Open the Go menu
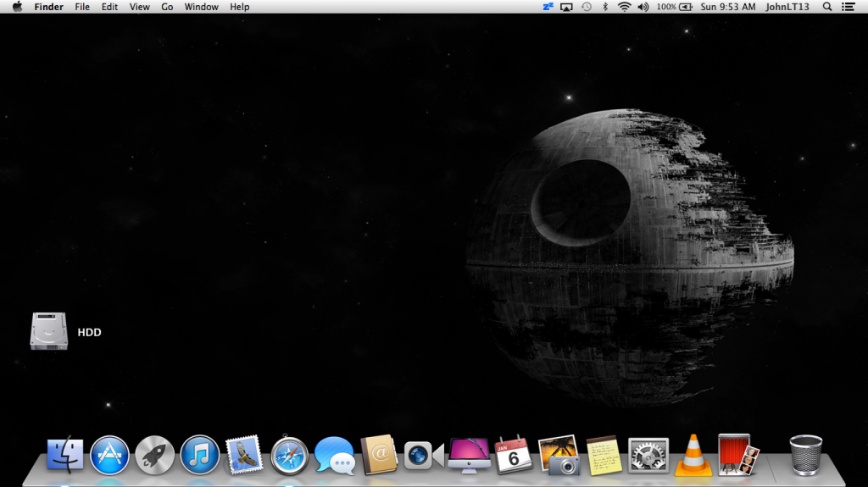The width and height of the screenshot is (868, 487). pyautogui.click(x=167, y=7)
